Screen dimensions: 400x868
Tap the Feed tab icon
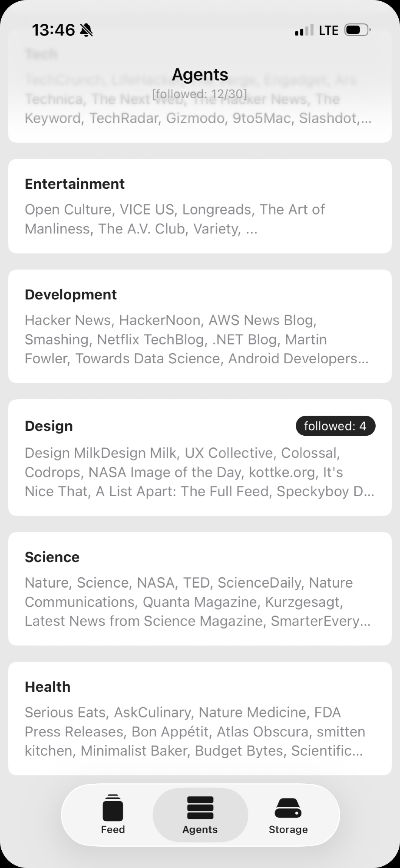pos(113,808)
